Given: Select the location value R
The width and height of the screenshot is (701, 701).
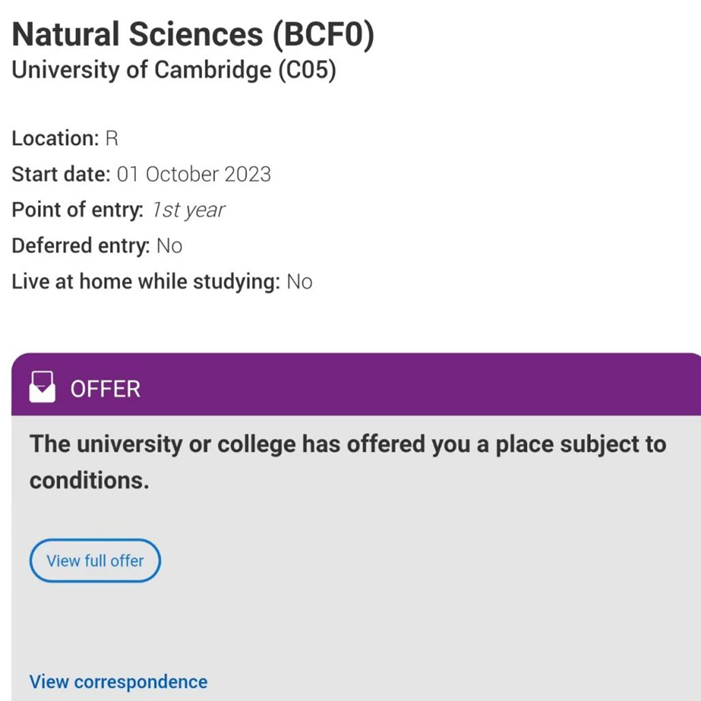Looking at the screenshot, I should click(x=112, y=138).
